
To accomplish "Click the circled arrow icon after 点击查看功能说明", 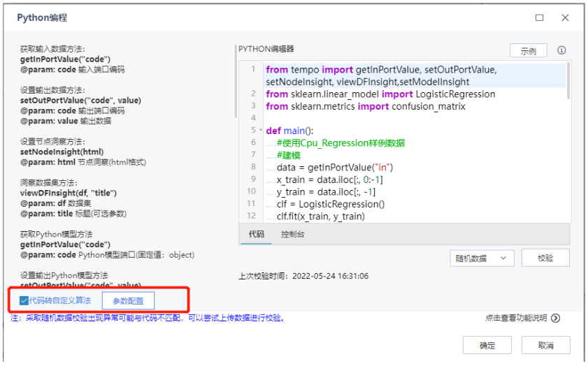I will click(x=556, y=318).
